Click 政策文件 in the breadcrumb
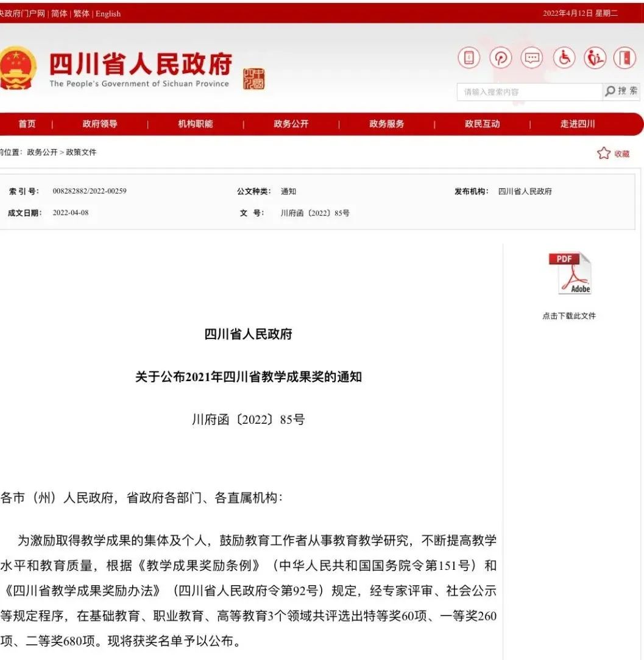Screen dimensions: 644x660 [81, 152]
